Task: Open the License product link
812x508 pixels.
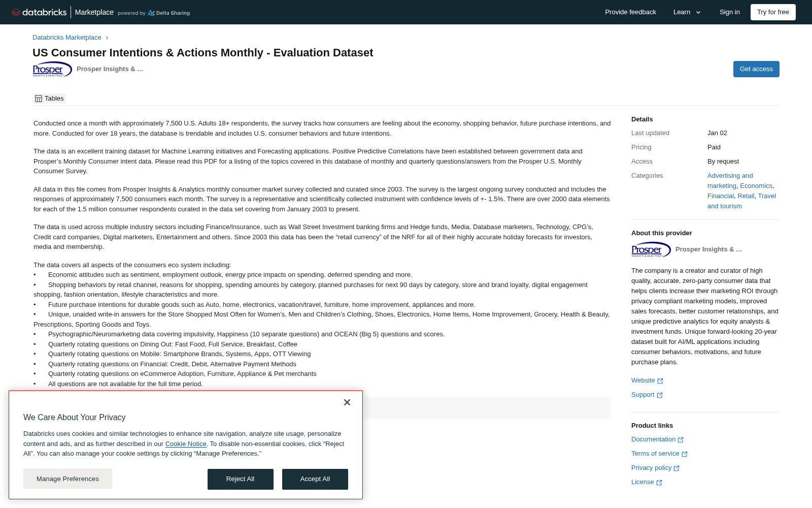Action: coord(647,482)
